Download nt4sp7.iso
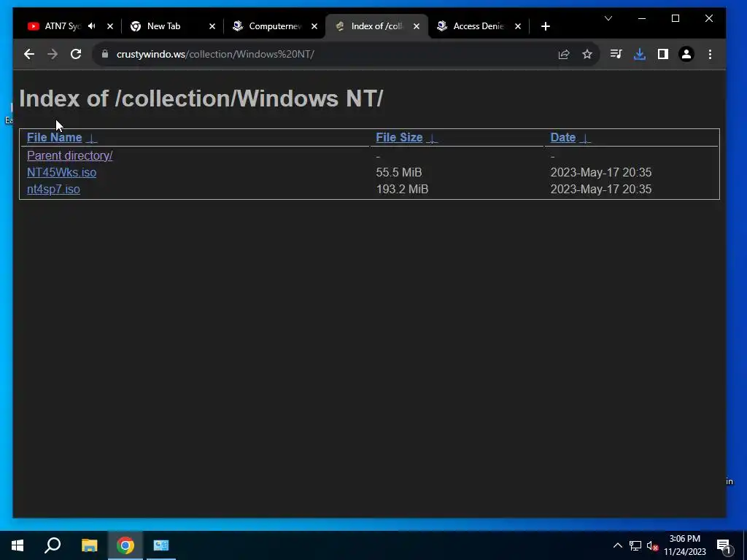The image size is (747, 560). [x=53, y=189]
